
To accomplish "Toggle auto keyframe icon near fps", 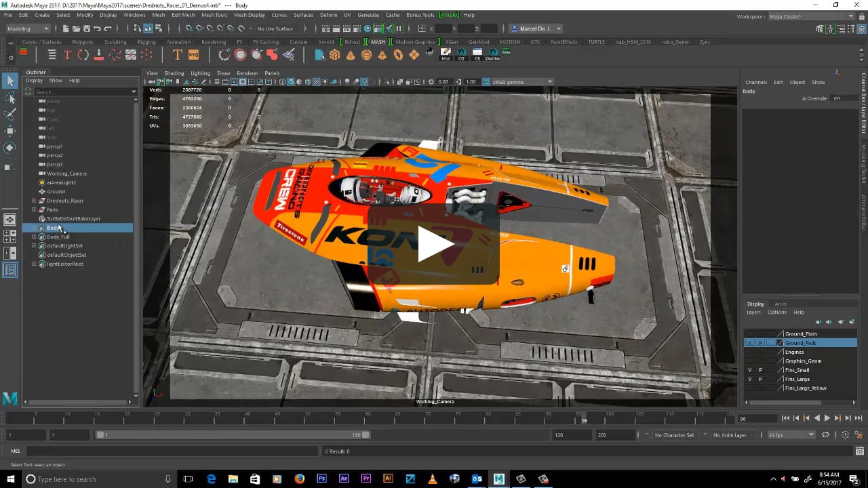I will click(x=846, y=435).
